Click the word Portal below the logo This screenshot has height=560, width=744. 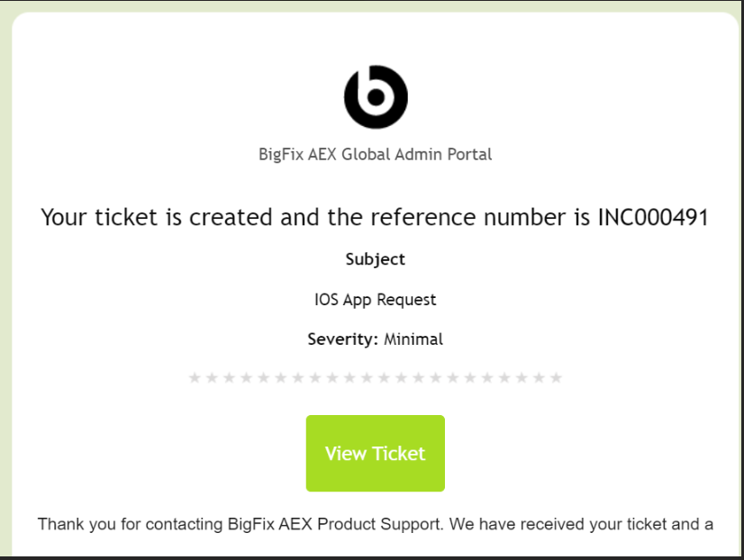[x=469, y=154]
